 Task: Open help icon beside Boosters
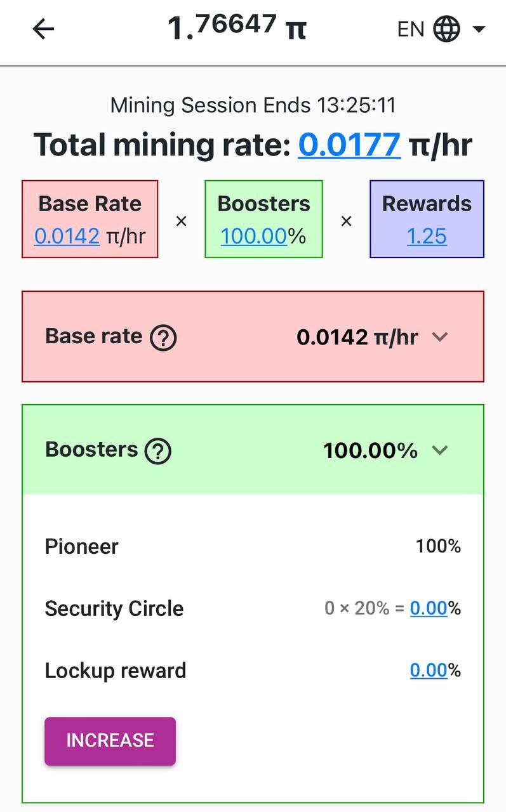pyautogui.click(x=158, y=451)
